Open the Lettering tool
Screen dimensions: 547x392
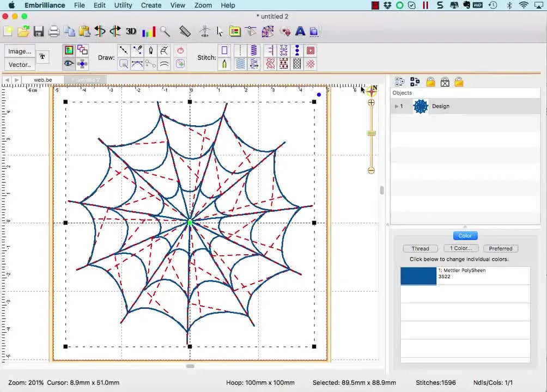(x=300, y=31)
